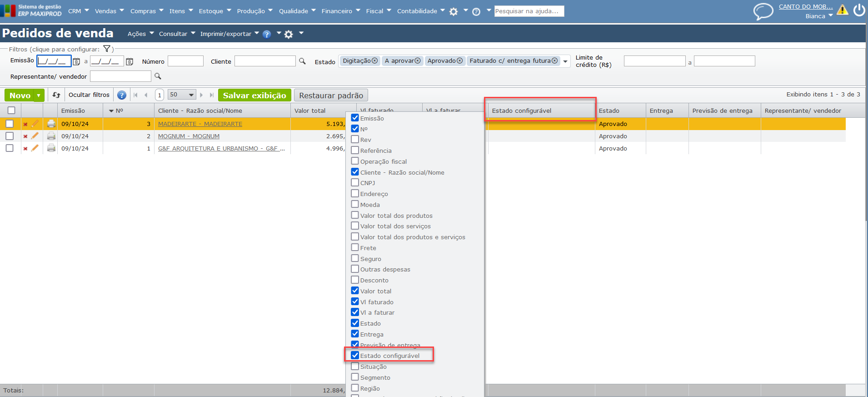Click the Salvar exibição button
Screen dimensions: 868x397
(x=254, y=95)
